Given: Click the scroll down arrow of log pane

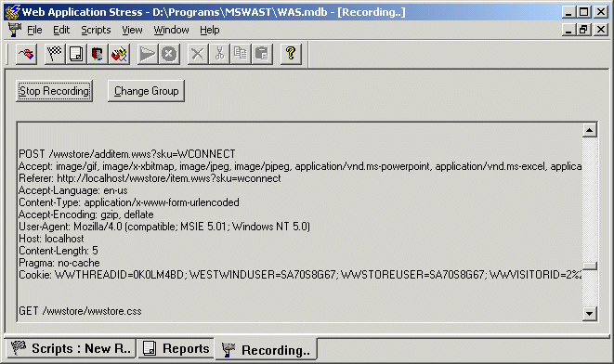Looking at the screenshot, I should [590, 313].
